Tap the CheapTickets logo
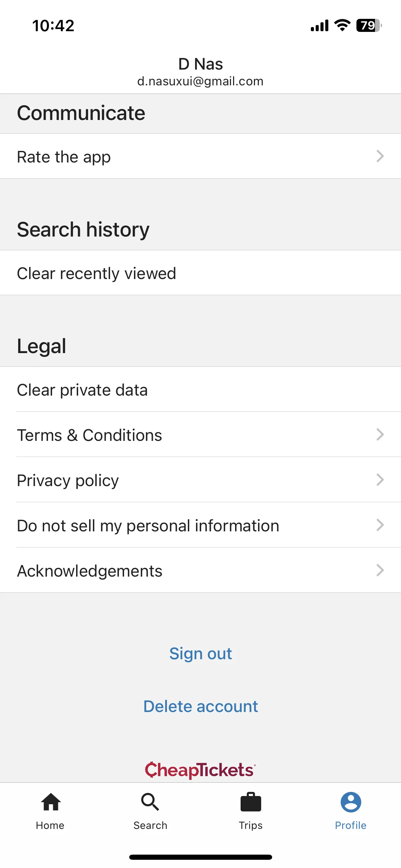This screenshot has height=868, width=401. [200, 770]
